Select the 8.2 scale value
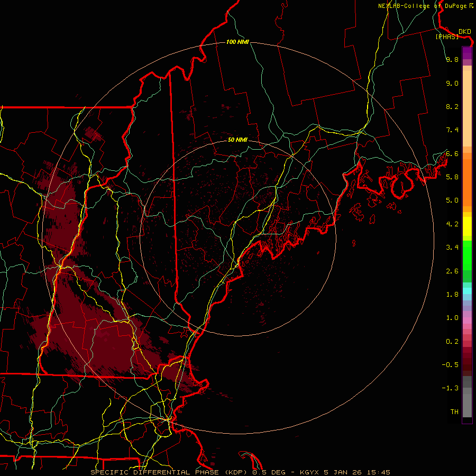The width and height of the screenshot is (476, 476). [452, 106]
